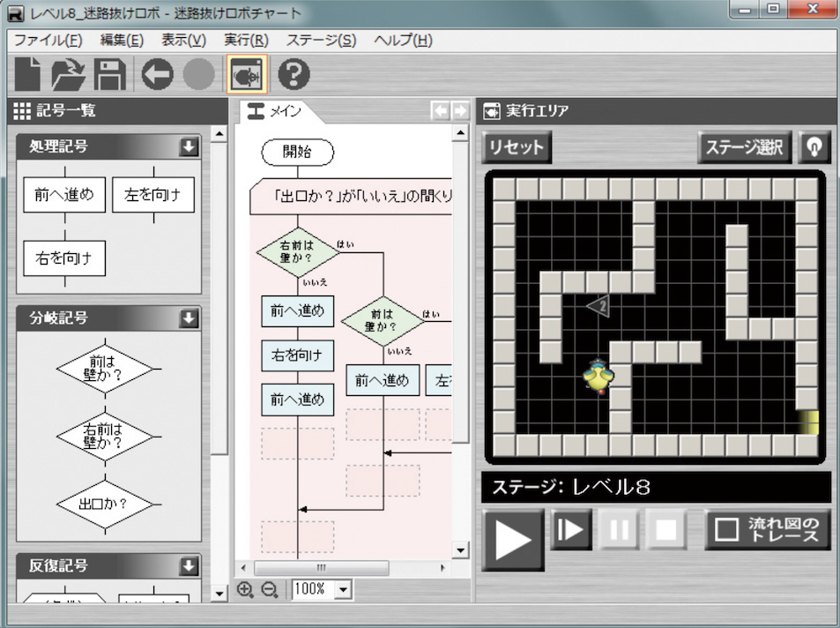Click flowchart vertical scrollbar down arrow

tap(461, 549)
